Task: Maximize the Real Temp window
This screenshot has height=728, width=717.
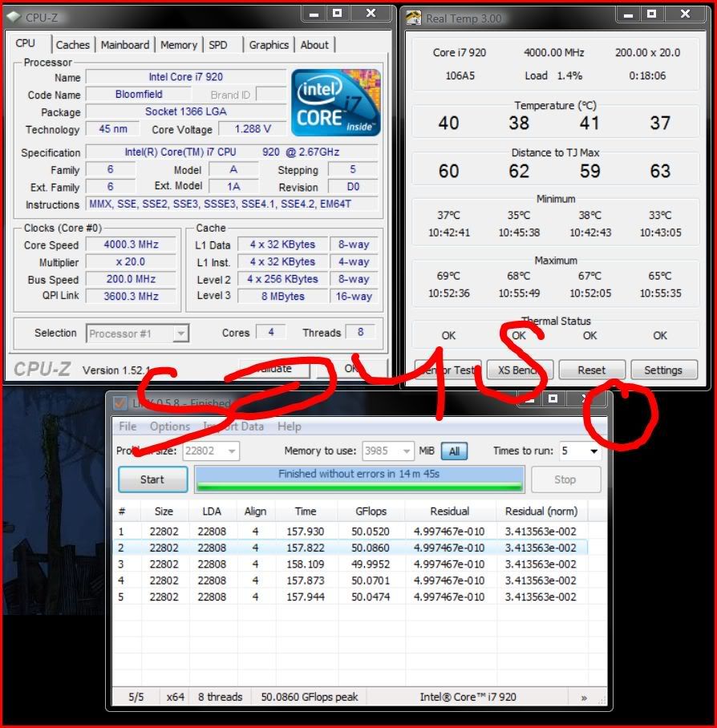Action: (651, 14)
